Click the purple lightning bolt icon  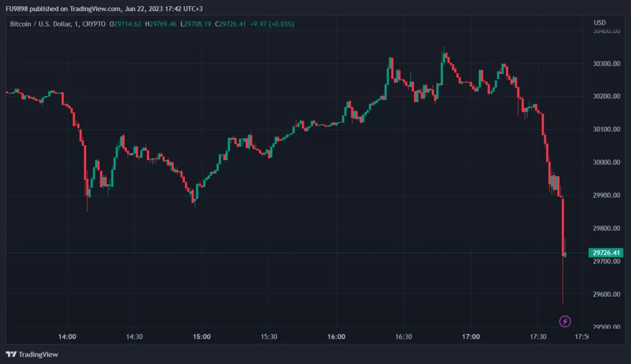tap(565, 321)
